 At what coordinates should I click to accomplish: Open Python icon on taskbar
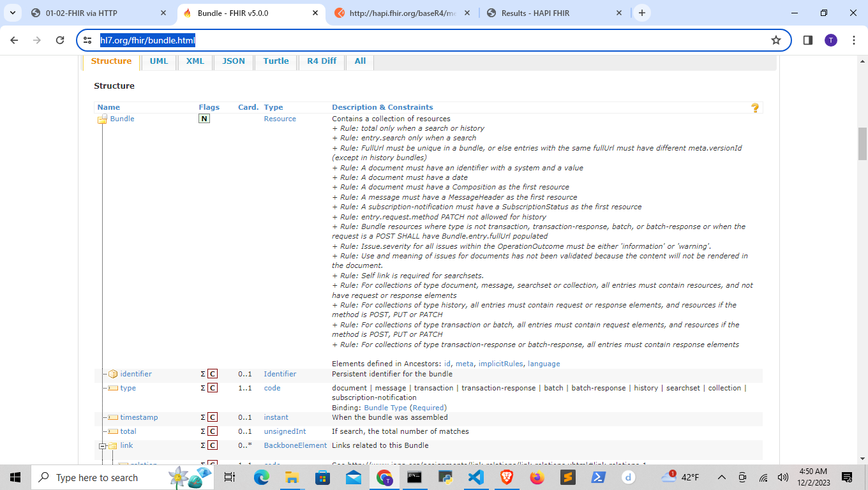[x=445, y=477]
